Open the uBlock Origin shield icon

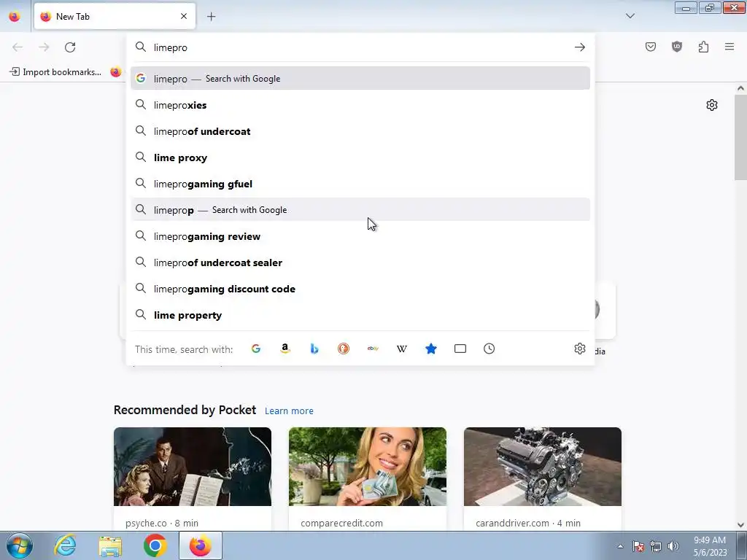(677, 47)
